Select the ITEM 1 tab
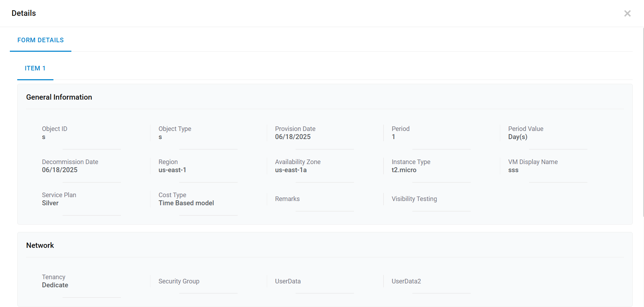The width and height of the screenshot is (644, 307). click(35, 68)
